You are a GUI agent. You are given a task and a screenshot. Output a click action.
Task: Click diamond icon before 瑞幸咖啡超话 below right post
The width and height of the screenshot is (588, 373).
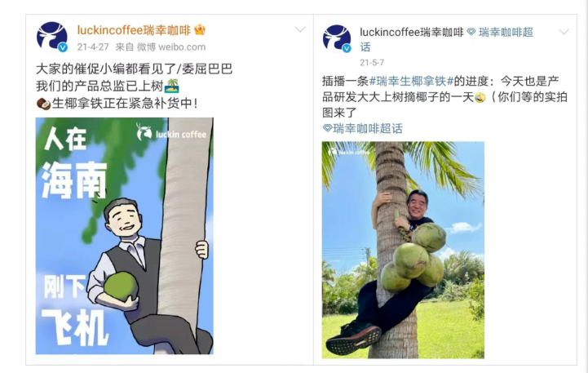coord(327,129)
